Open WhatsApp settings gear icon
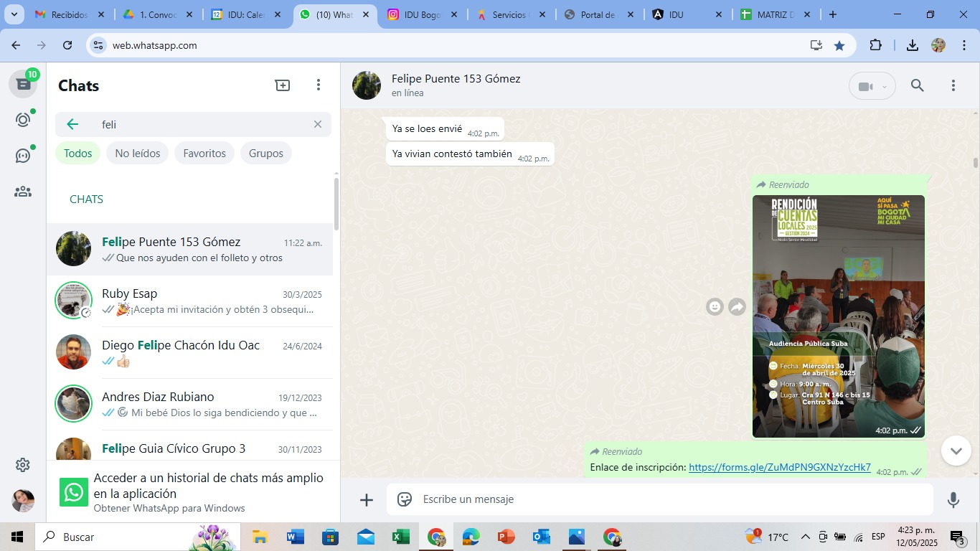Viewport: 980px width, 551px height. [x=23, y=465]
